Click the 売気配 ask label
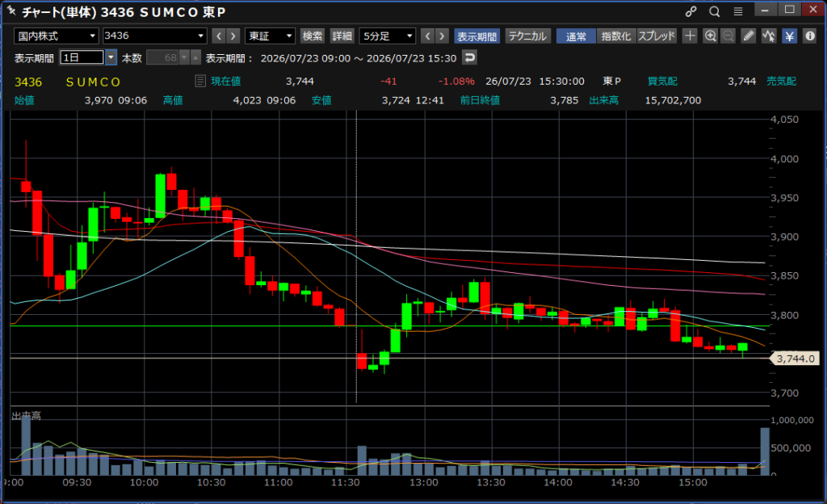This screenshot has width=827, height=504. tap(781, 82)
